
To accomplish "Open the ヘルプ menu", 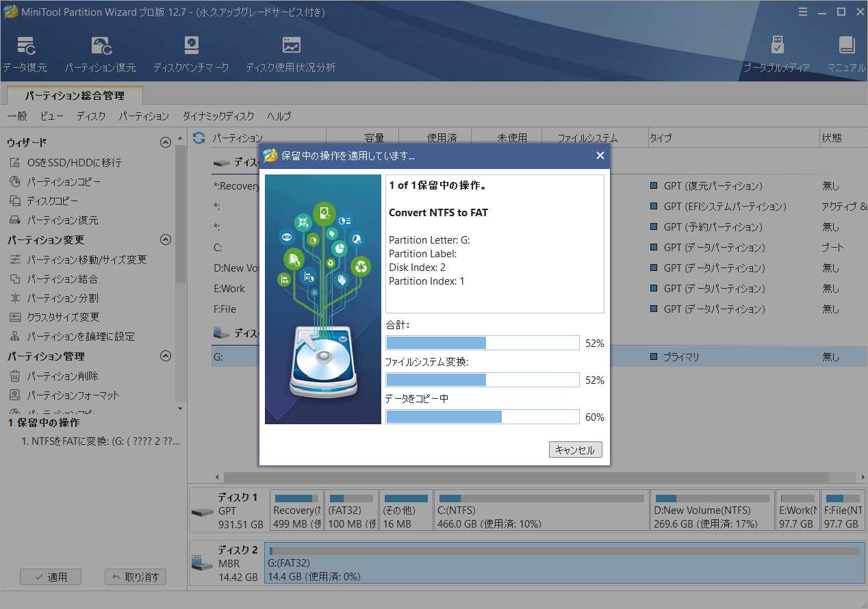I will [x=279, y=116].
